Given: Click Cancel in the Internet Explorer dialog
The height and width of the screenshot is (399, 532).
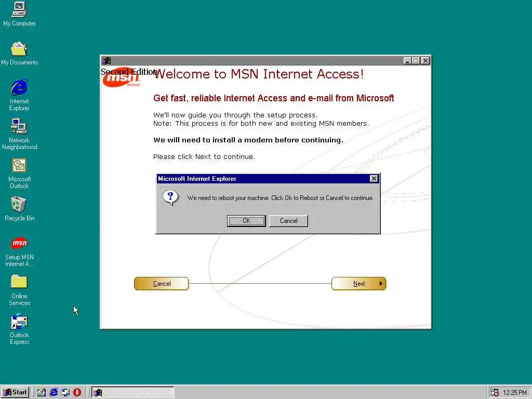Looking at the screenshot, I should pyautogui.click(x=288, y=221).
